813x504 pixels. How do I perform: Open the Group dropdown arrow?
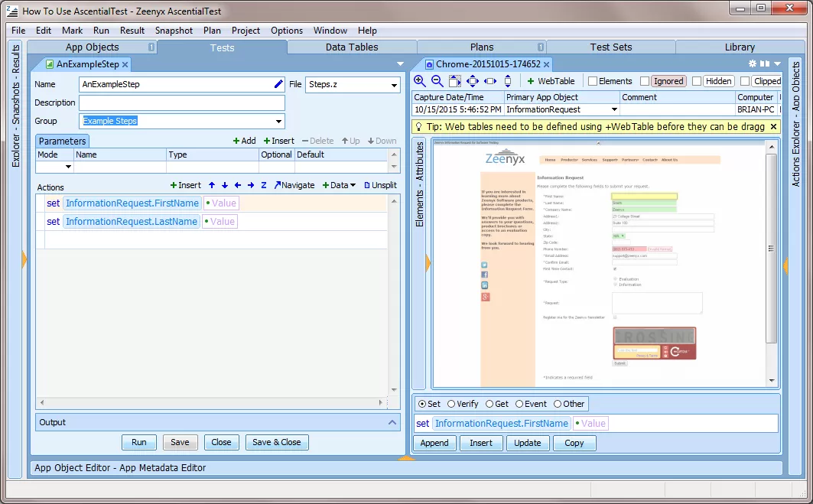pos(279,122)
